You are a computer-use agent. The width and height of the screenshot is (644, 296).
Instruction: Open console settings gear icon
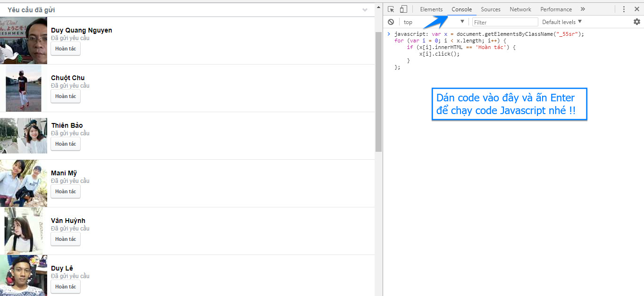click(637, 22)
